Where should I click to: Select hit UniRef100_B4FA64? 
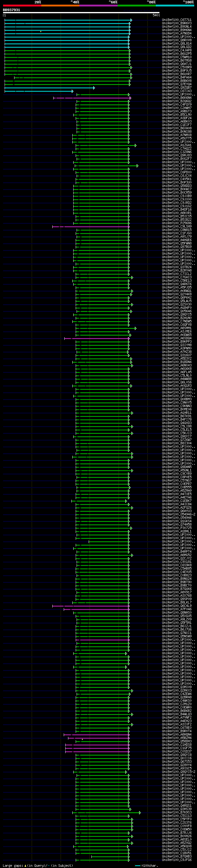(x=176, y=78)
